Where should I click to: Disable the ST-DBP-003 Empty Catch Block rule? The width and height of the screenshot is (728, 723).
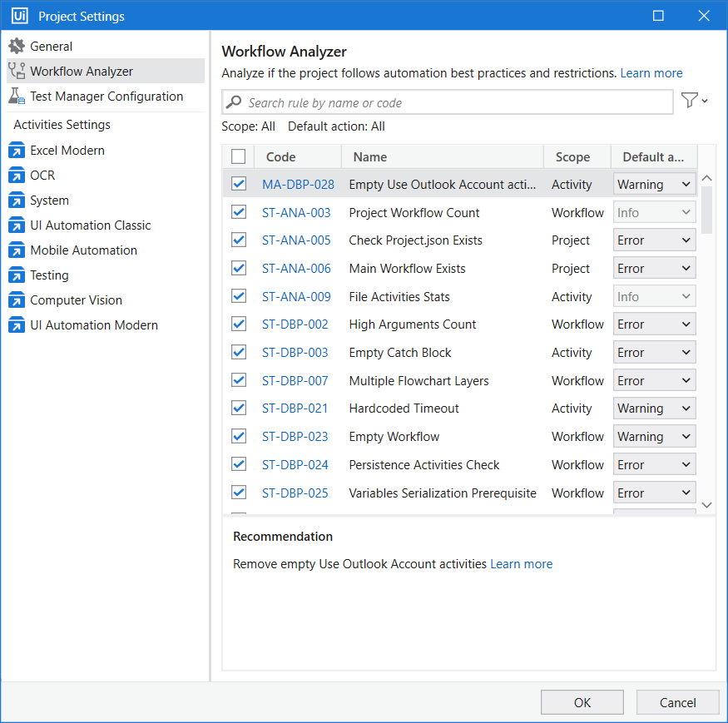[x=239, y=353]
